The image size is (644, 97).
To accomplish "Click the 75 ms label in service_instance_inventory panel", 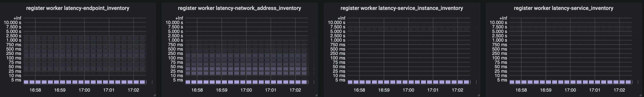I will [339, 62].
